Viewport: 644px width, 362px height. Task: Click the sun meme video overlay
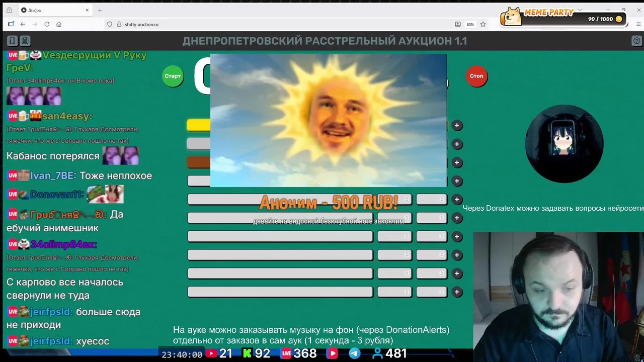pyautogui.click(x=329, y=121)
